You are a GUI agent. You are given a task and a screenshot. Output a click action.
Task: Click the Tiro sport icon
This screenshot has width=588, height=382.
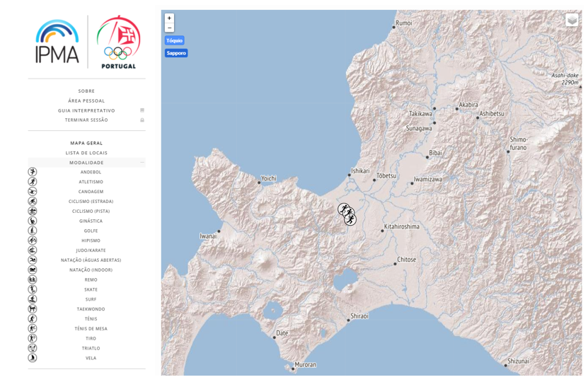[x=33, y=338]
